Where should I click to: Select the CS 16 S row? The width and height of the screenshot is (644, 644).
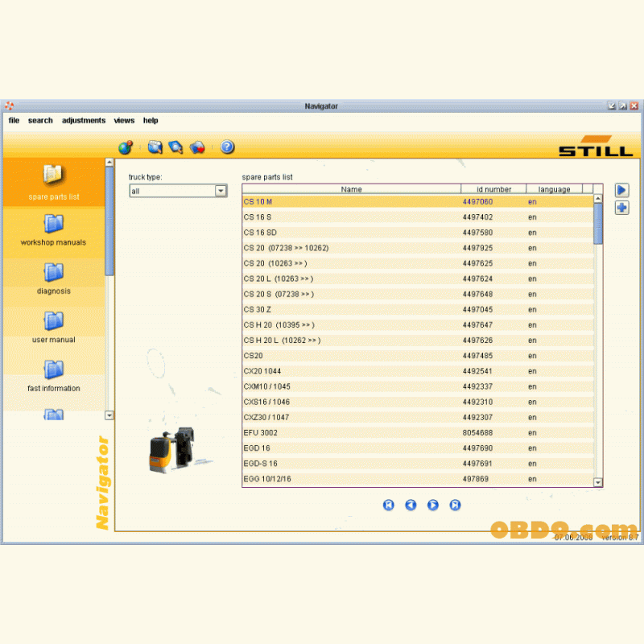click(418, 217)
